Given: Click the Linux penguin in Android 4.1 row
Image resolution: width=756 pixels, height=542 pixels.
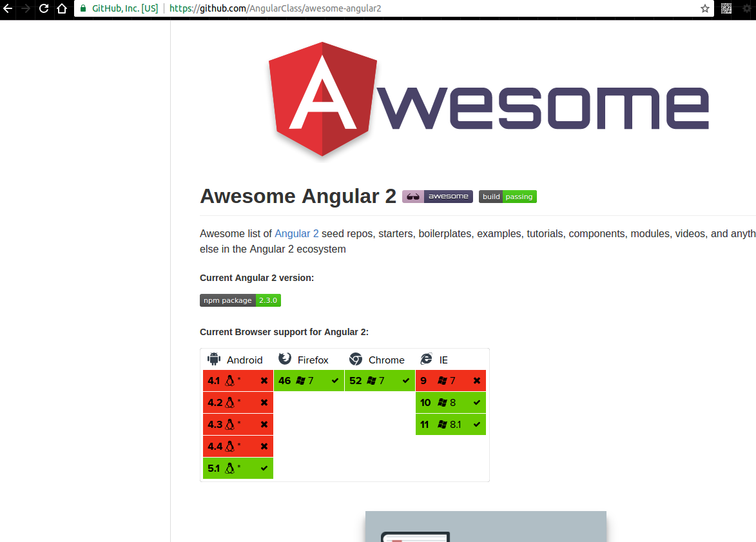Looking at the screenshot, I should [230, 380].
